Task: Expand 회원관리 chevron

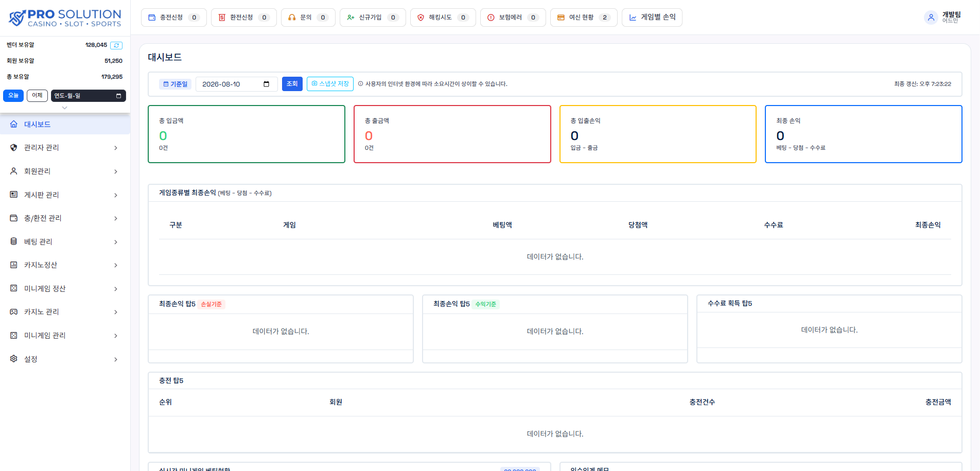Action: (116, 171)
